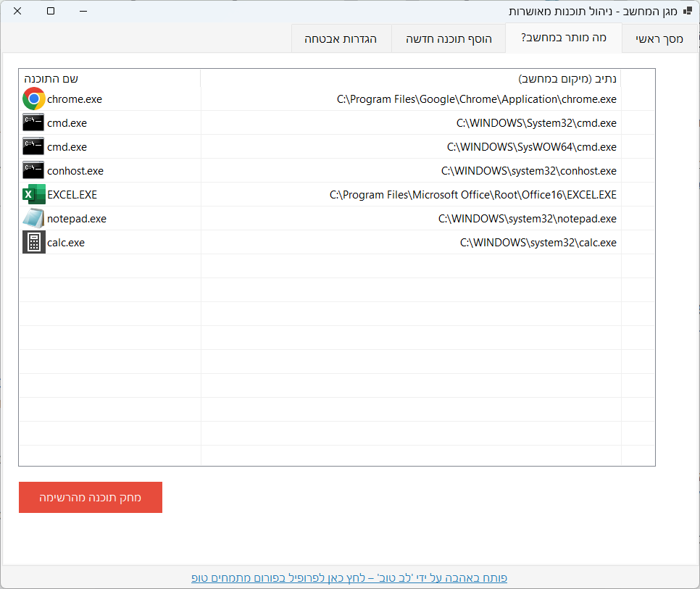Click the app icon in title bar
700x589 pixels.
point(688,12)
